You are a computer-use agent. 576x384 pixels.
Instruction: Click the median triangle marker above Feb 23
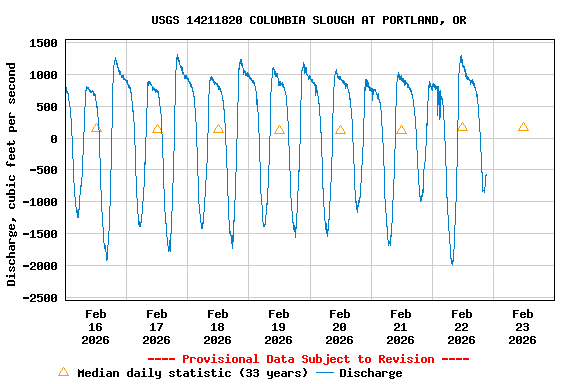(523, 127)
